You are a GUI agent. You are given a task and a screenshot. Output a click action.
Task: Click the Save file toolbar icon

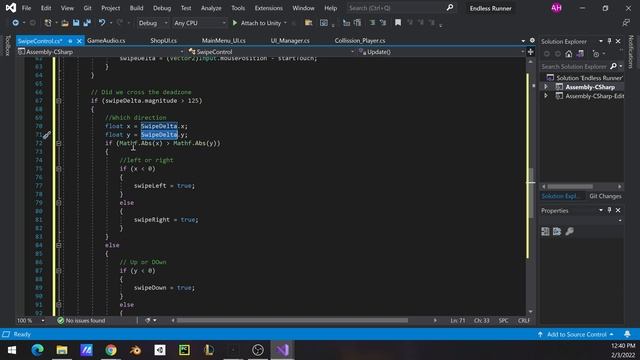click(x=76, y=23)
